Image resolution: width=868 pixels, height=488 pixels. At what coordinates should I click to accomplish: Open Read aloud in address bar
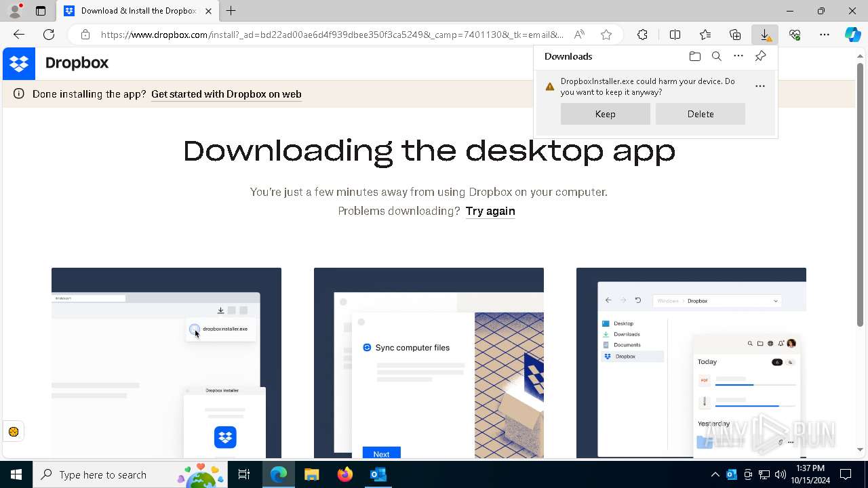[x=579, y=35]
